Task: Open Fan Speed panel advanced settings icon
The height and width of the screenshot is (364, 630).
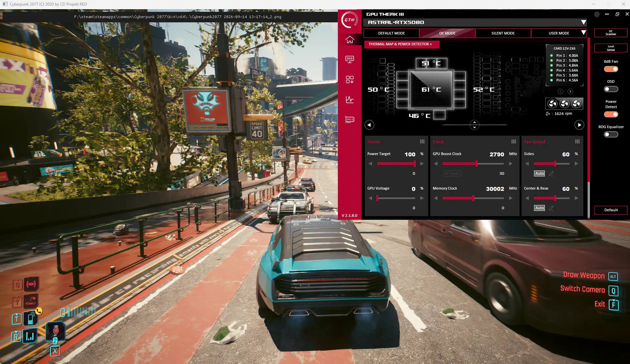Action: click(577, 142)
